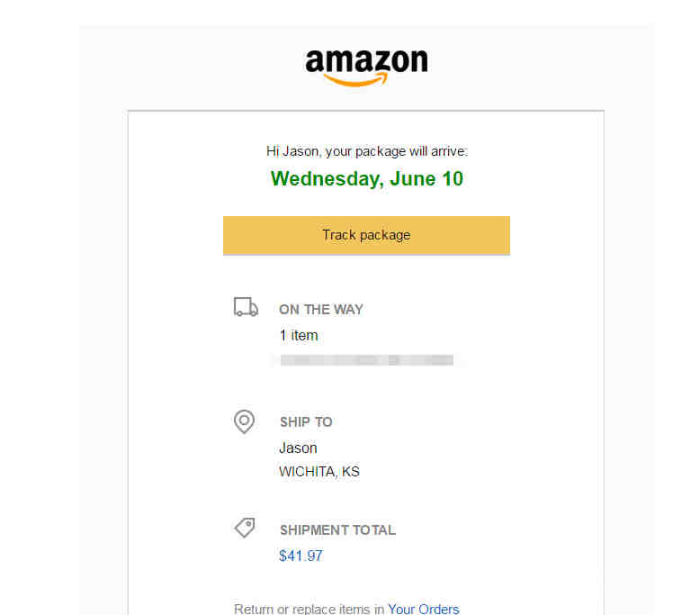
Task: Click the KS state abbreviation
Action: 350,472
